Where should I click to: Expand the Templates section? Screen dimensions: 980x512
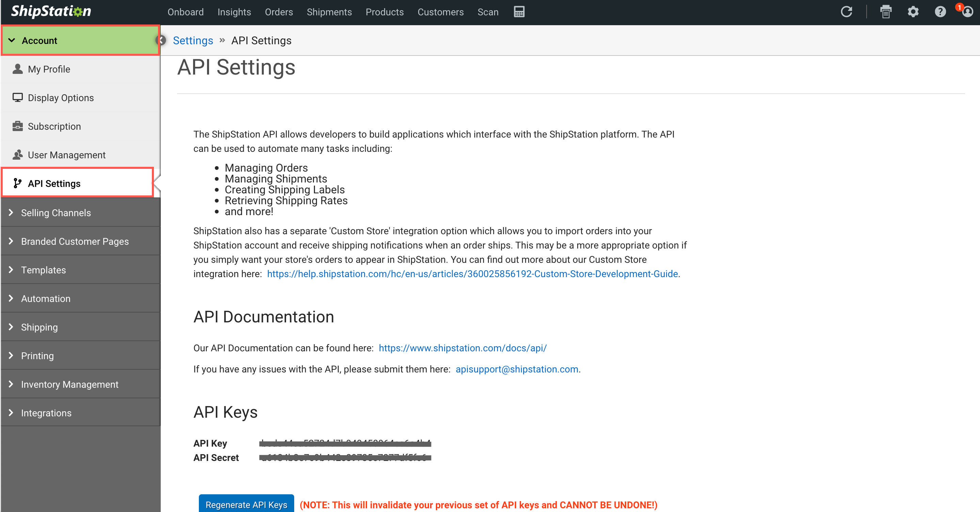pos(81,270)
